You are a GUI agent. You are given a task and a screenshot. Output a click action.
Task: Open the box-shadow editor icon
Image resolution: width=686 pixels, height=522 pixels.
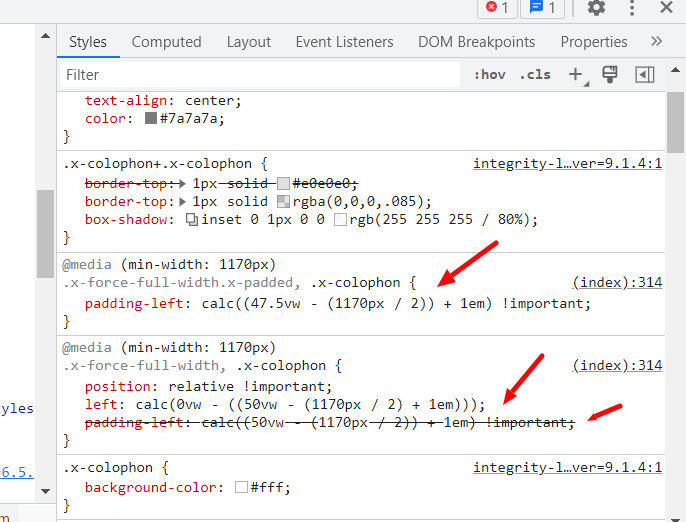pos(192,220)
